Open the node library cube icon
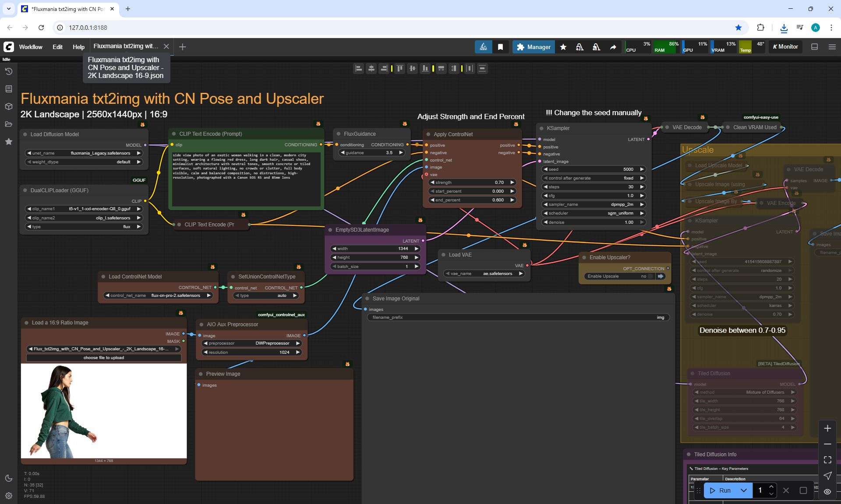Viewport: 841px width, 504px height. coord(8,106)
